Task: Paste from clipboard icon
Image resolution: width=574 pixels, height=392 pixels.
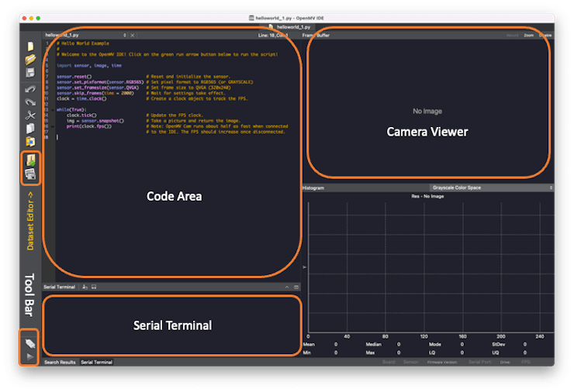Action: coord(30,142)
